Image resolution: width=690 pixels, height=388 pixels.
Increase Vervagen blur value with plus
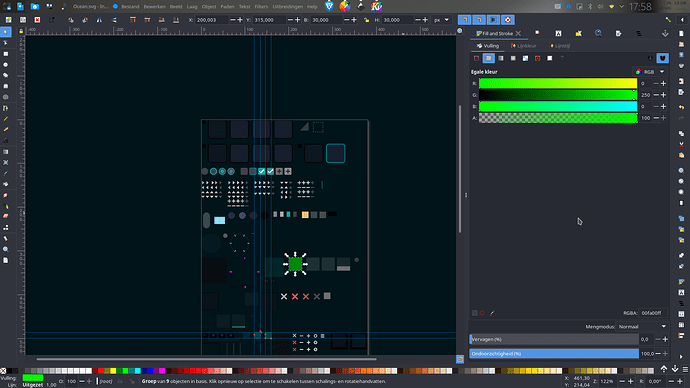tap(665, 339)
